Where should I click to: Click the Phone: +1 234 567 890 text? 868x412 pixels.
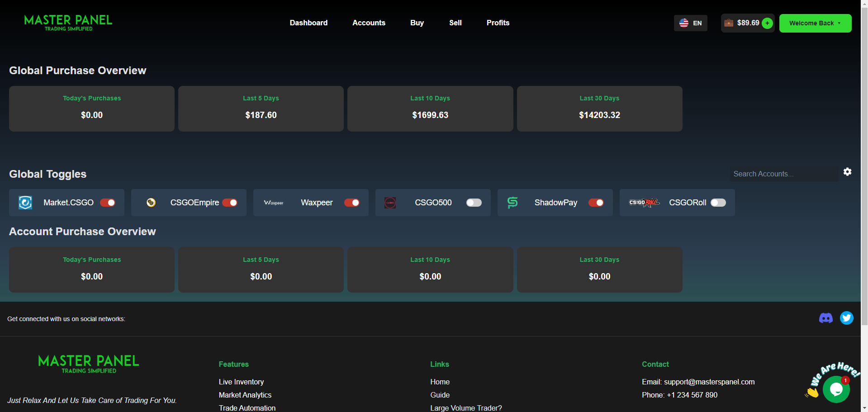pyautogui.click(x=680, y=395)
